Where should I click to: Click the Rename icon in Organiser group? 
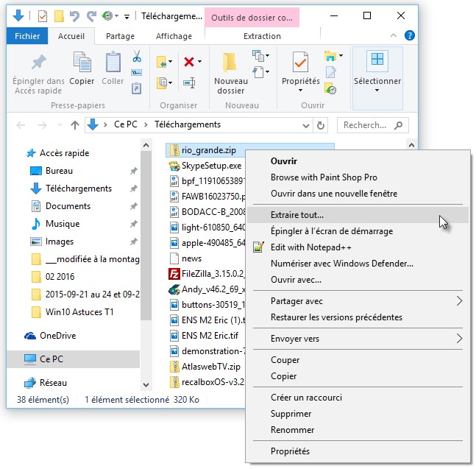(189, 82)
